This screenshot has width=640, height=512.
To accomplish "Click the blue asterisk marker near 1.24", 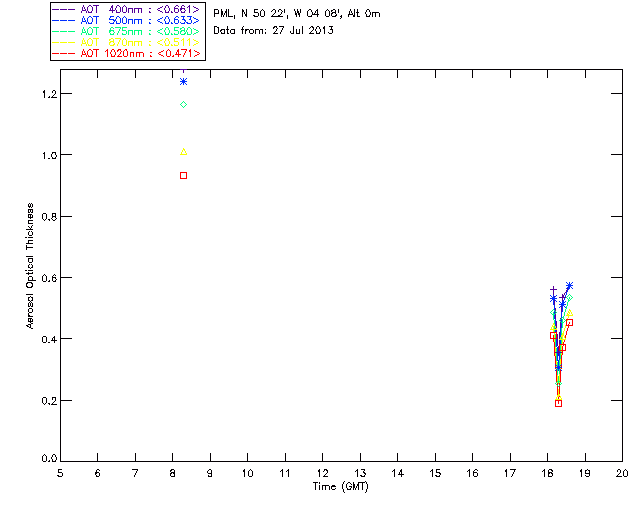I will [x=184, y=81].
